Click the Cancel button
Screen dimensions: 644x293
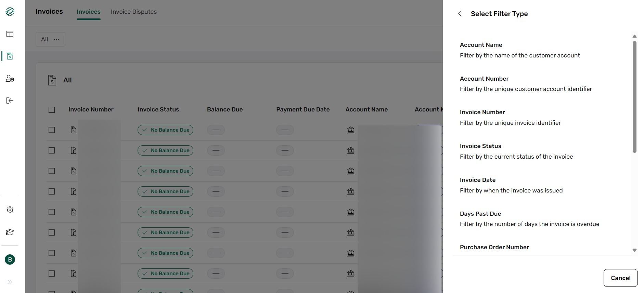coord(620,278)
